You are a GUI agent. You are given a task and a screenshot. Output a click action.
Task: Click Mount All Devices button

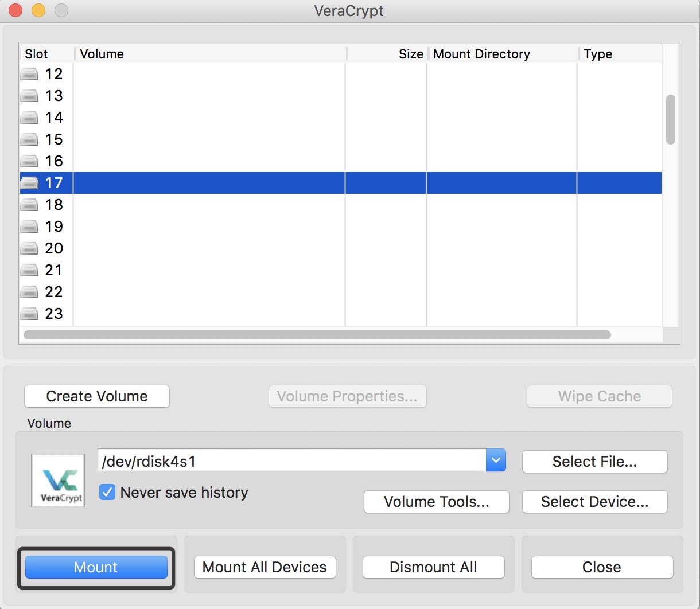click(x=265, y=567)
